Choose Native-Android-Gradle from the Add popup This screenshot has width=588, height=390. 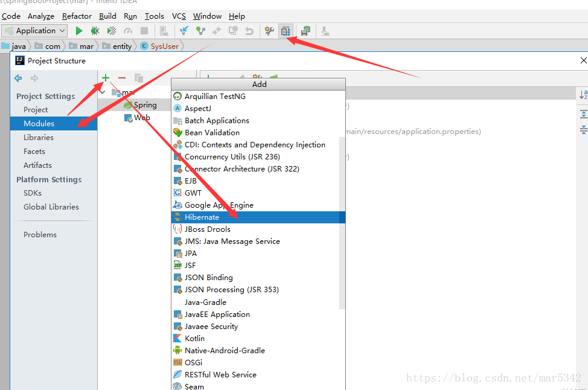[258, 350]
